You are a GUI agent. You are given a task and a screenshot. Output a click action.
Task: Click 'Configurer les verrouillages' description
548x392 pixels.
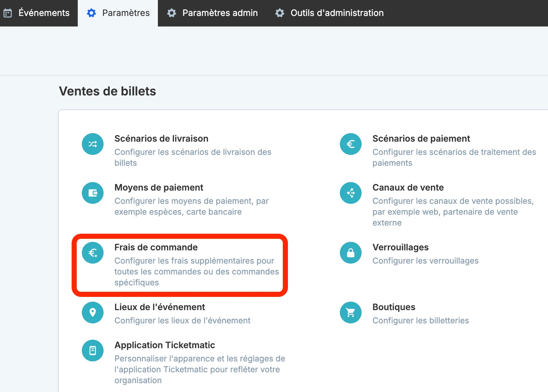pos(425,261)
